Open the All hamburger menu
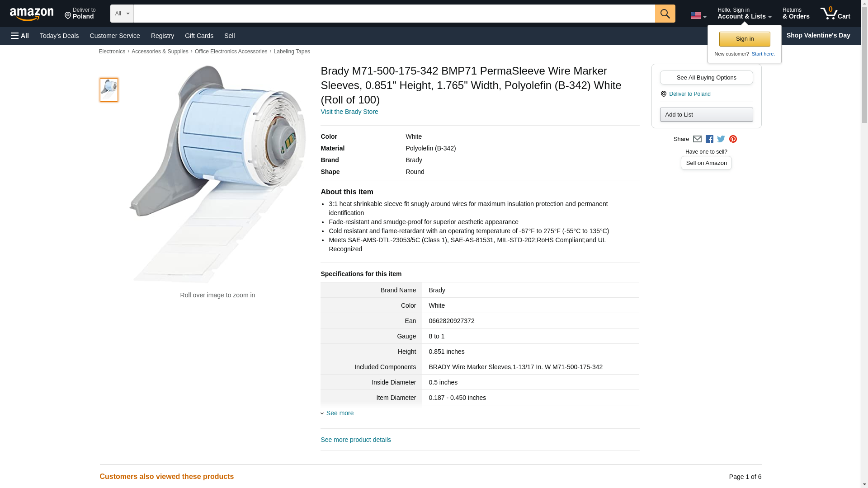The image size is (868, 488). pyautogui.click(x=20, y=36)
